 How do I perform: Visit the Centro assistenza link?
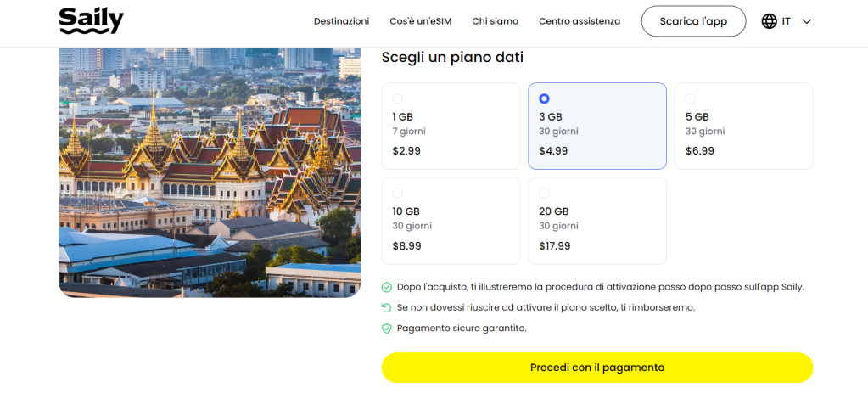[579, 21]
